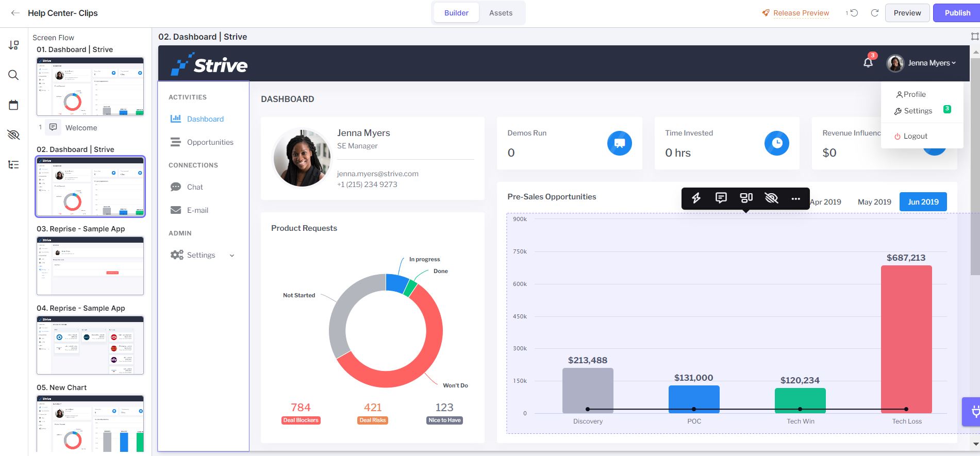Click the calendar icon in left rail
This screenshot has width=980, height=456.
click(13, 105)
